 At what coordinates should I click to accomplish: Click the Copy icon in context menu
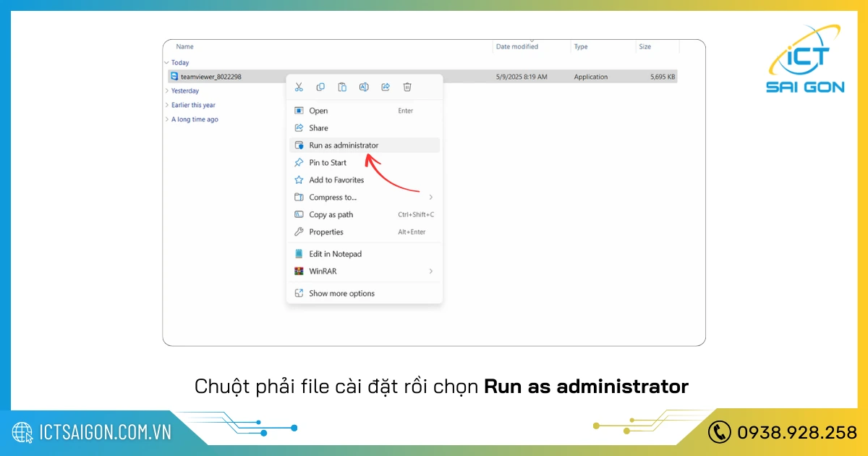click(x=320, y=87)
